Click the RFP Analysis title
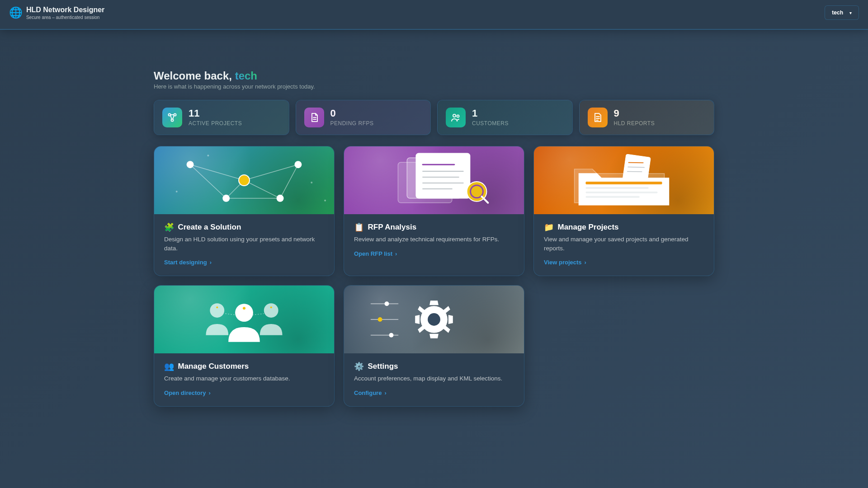 (392, 227)
